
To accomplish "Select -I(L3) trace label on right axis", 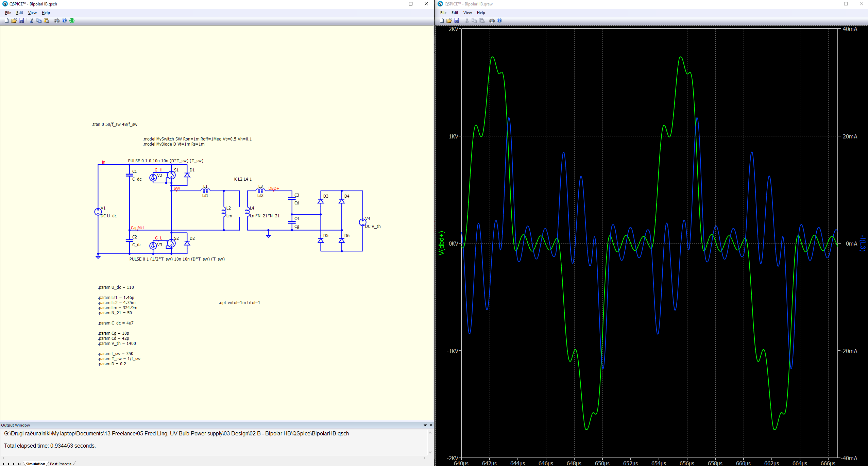I will coord(862,243).
